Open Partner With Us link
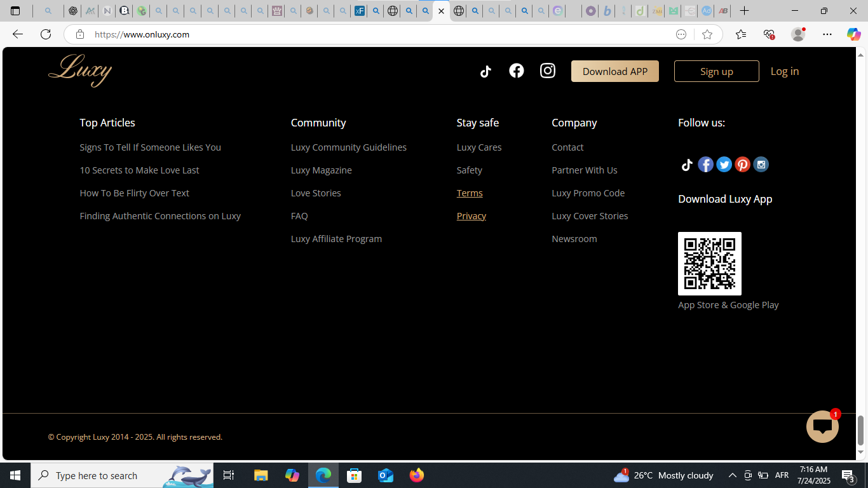The width and height of the screenshot is (868, 488). pos(585,170)
